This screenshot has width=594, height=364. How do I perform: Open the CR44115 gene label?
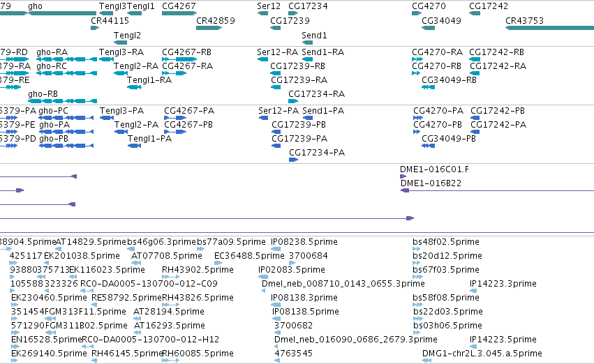coord(110,21)
